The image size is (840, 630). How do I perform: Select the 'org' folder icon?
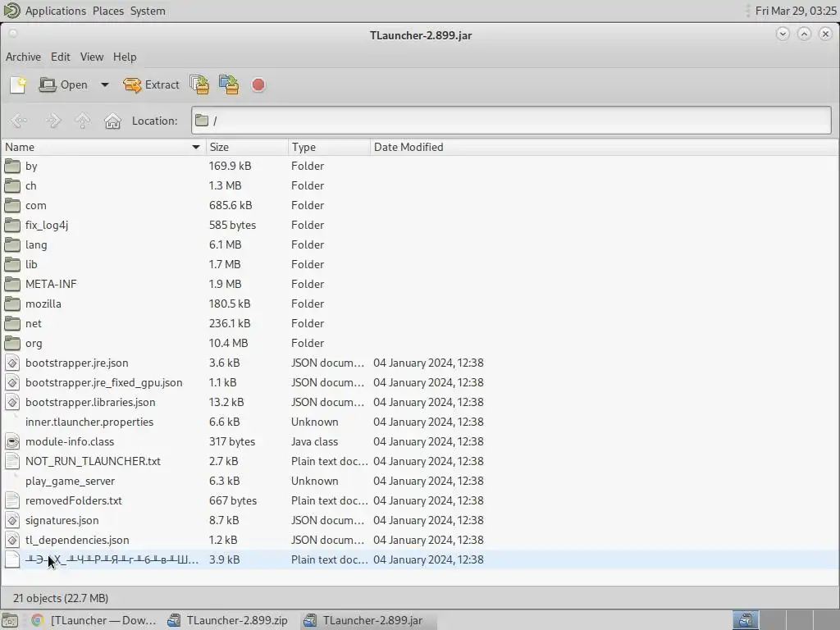(12, 343)
